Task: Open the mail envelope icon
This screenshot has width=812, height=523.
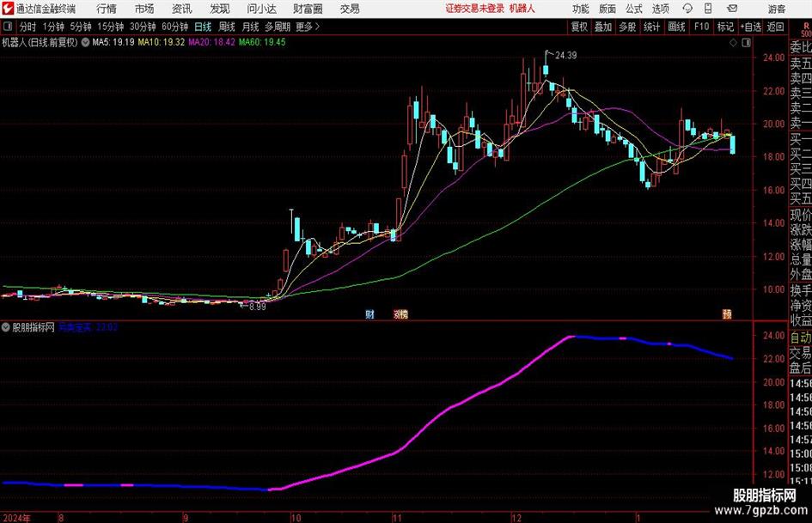Action: tap(732, 9)
